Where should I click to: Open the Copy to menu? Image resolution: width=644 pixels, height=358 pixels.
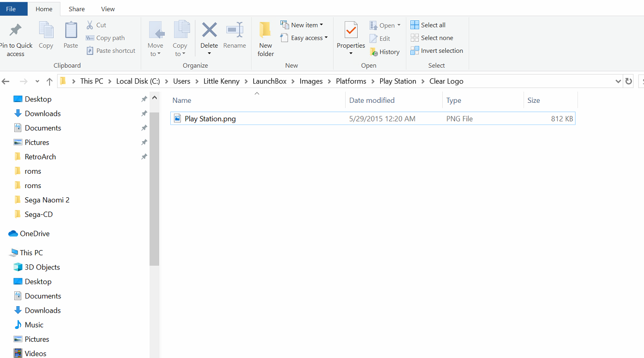coord(180,39)
